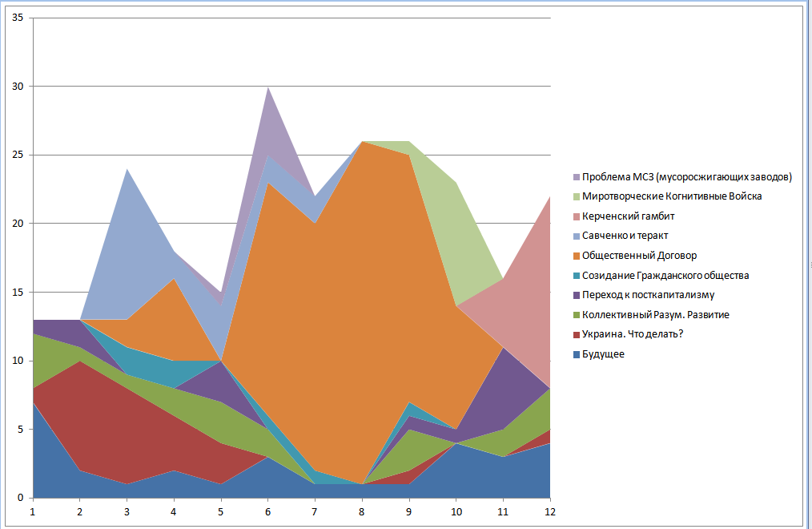812x529 pixels.
Task: Select the light green Миротворческие Когнитивные Войска legend marker
Action: (575, 196)
